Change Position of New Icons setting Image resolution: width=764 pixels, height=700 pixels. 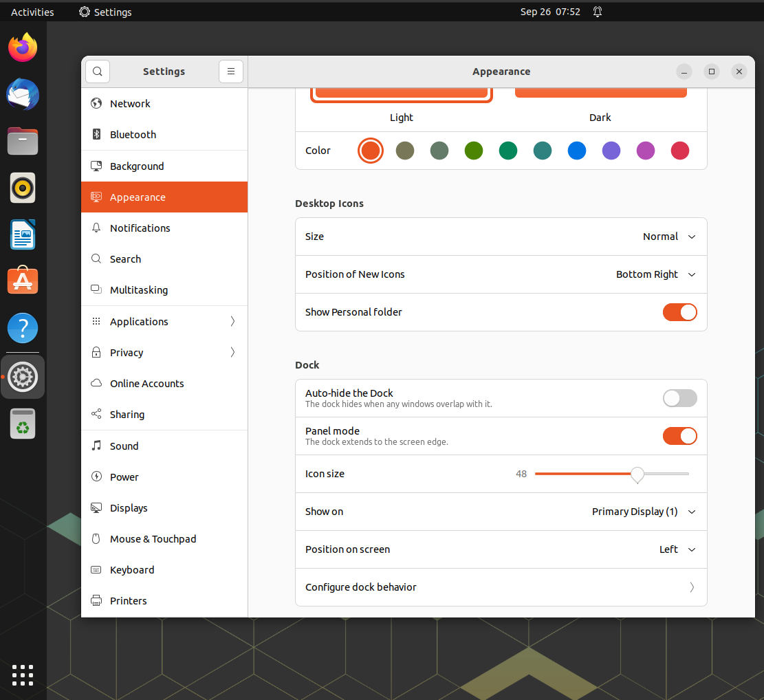tap(655, 274)
